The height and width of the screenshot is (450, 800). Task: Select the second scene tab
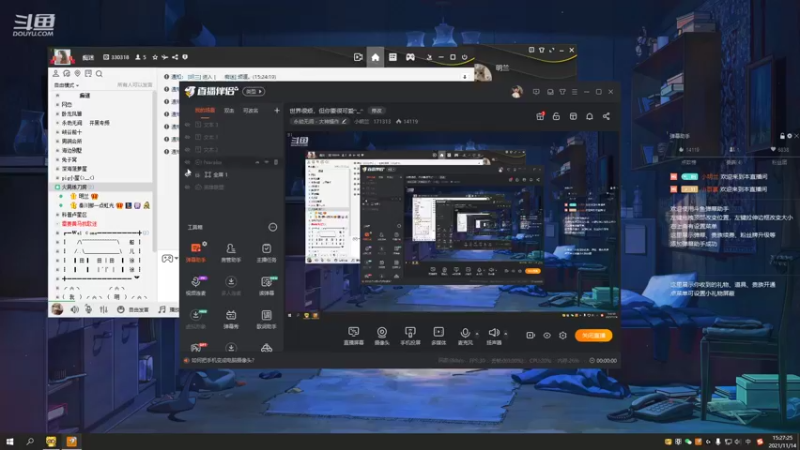click(229, 111)
